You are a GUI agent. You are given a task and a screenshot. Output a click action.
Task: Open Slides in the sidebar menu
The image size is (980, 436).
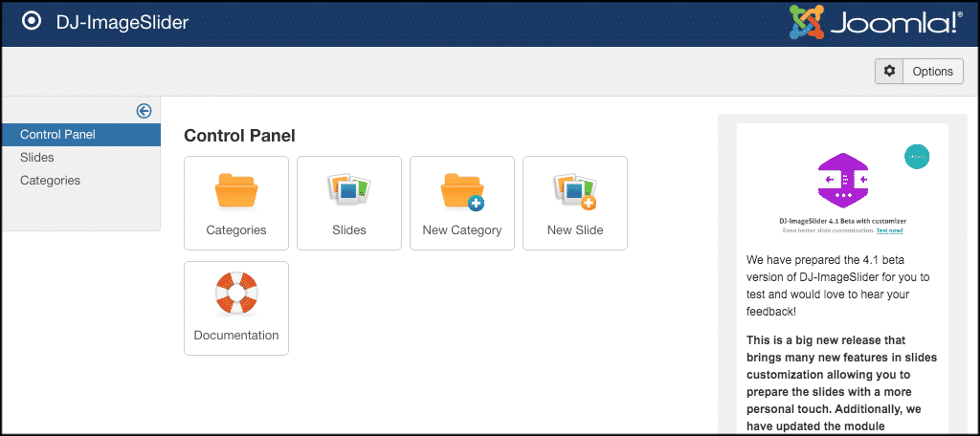(x=37, y=158)
